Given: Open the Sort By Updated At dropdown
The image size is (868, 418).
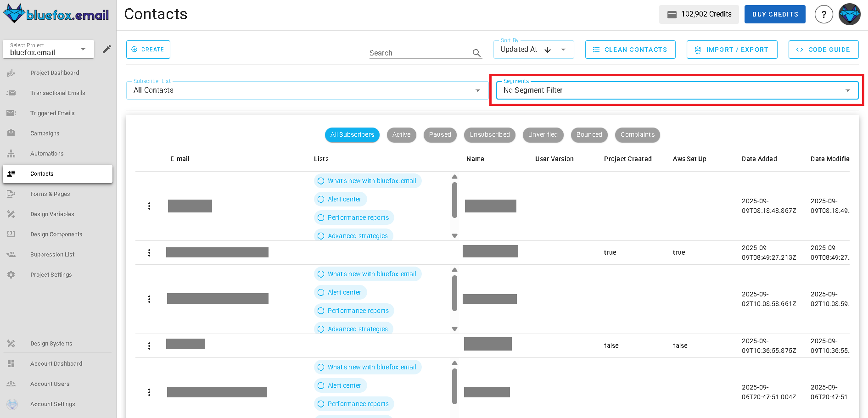Looking at the screenshot, I should click(x=533, y=49).
